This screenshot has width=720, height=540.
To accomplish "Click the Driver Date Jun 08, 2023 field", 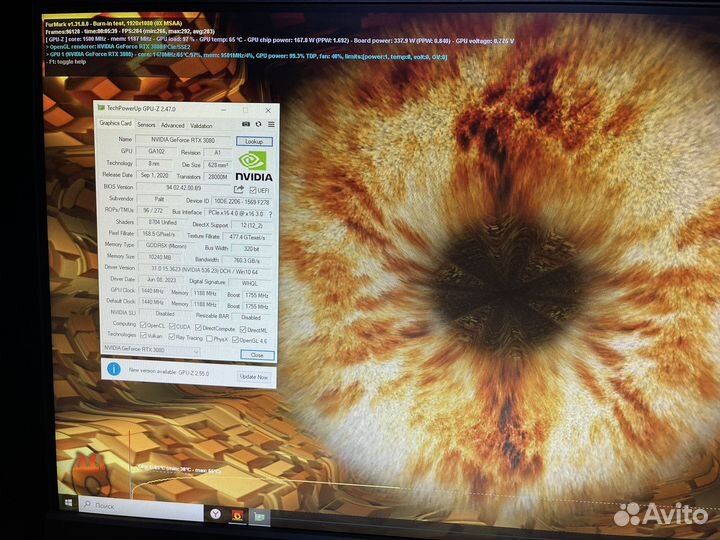I will (x=161, y=279).
